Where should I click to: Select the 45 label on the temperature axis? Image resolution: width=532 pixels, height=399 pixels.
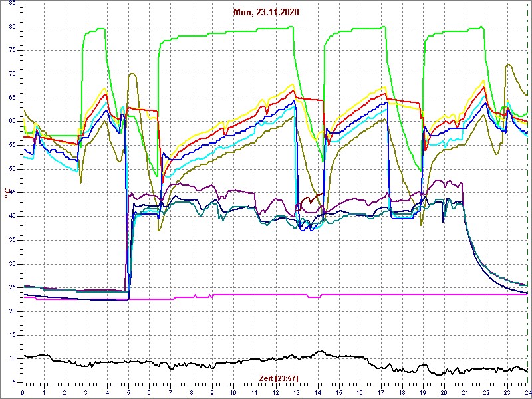click(x=12, y=193)
